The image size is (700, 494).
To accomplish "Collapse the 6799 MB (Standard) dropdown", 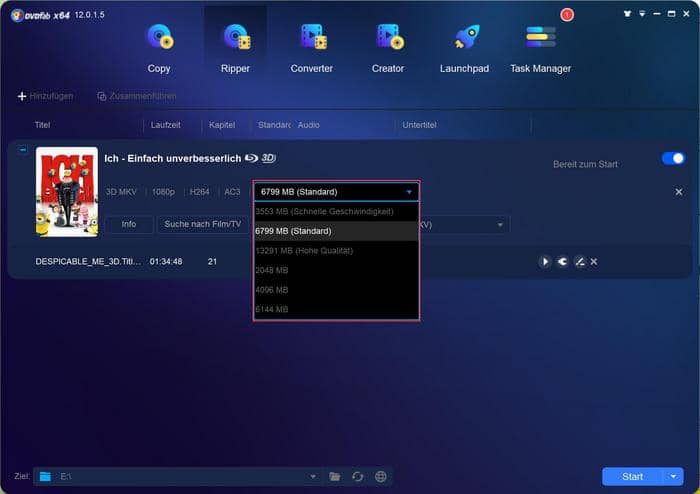I will (x=408, y=191).
